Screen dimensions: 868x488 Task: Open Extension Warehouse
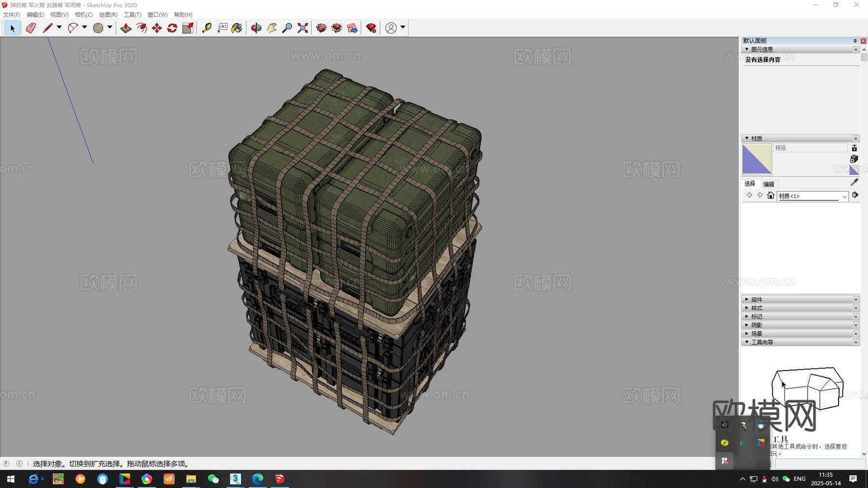coord(337,28)
